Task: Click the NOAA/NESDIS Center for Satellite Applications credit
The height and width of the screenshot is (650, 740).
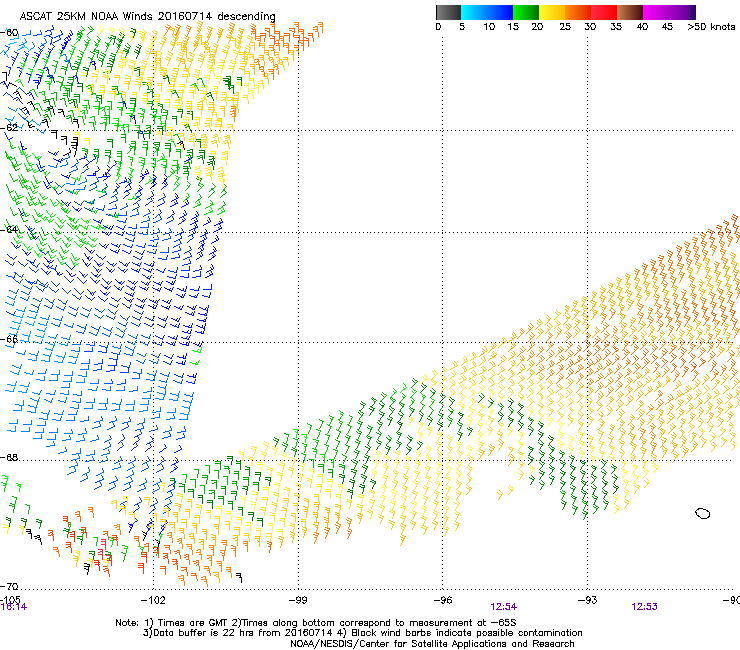Action: 432,644
